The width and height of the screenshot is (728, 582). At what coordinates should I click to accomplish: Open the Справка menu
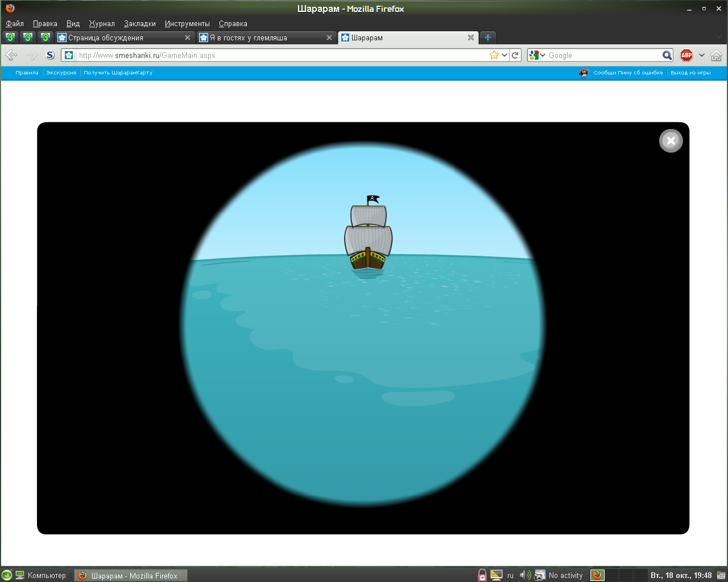233,23
